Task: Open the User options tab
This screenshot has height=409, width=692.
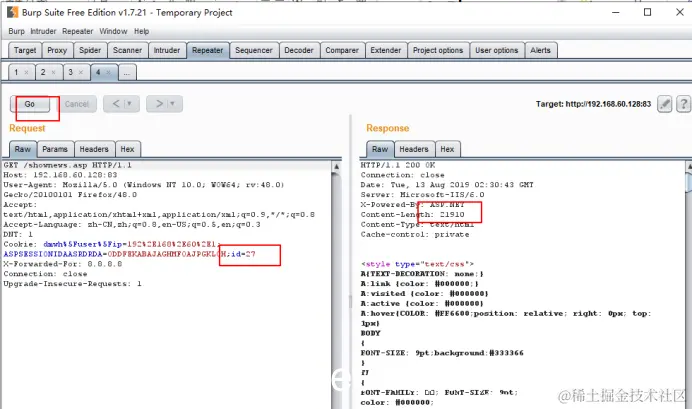Action: 496,50
